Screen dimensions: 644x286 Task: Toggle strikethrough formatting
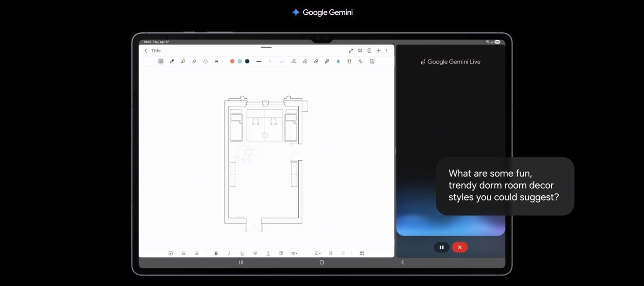255,253
